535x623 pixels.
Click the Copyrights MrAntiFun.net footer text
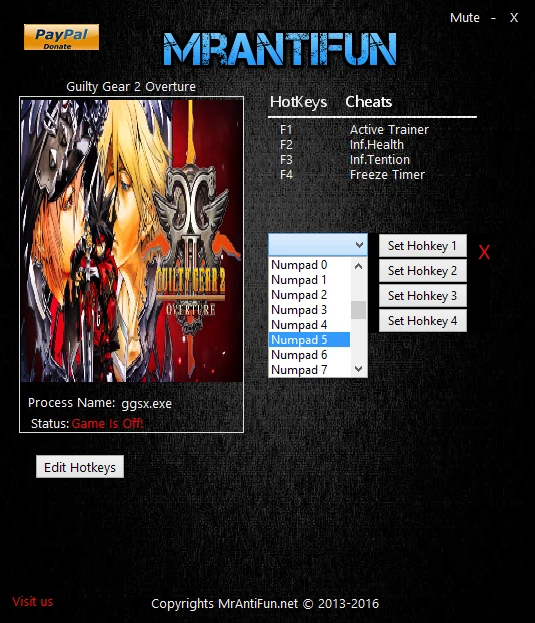[x=265, y=604]
